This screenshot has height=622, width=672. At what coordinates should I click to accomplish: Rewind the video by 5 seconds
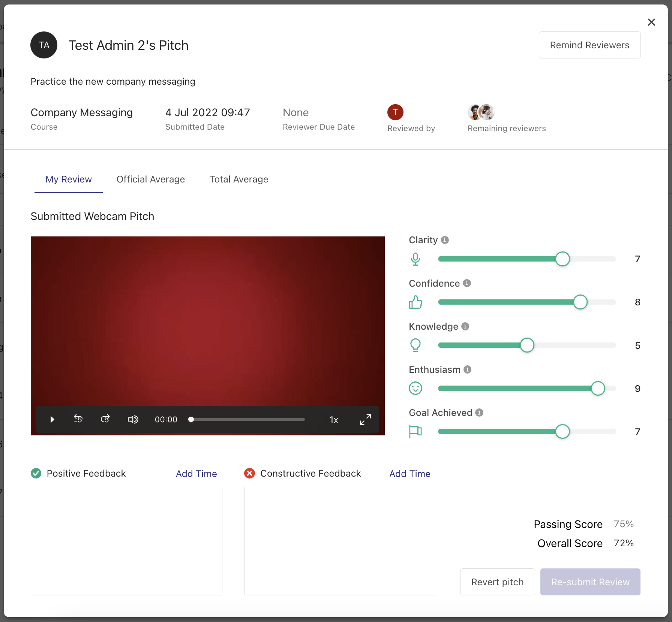click(78, 419)
